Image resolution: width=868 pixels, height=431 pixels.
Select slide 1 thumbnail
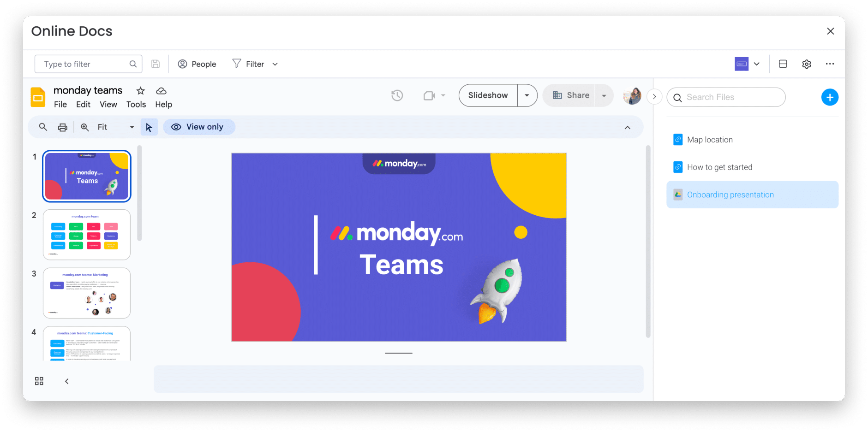87,176
